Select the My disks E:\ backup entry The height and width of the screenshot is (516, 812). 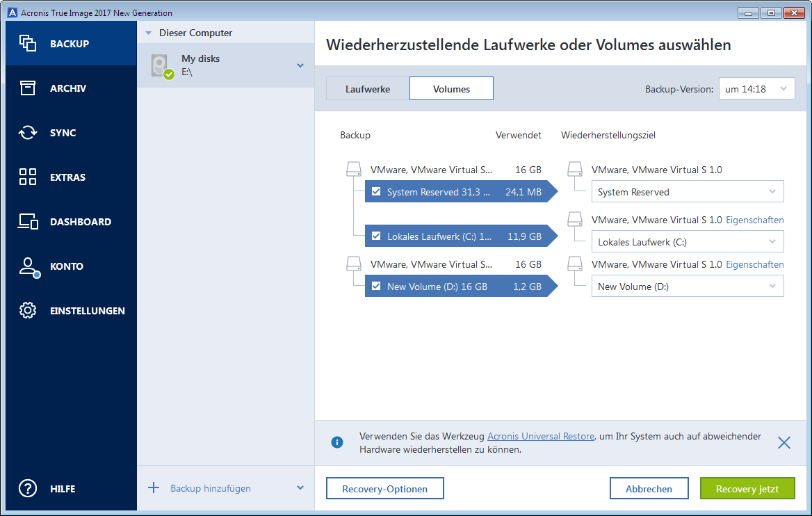(x=226, y=65)
